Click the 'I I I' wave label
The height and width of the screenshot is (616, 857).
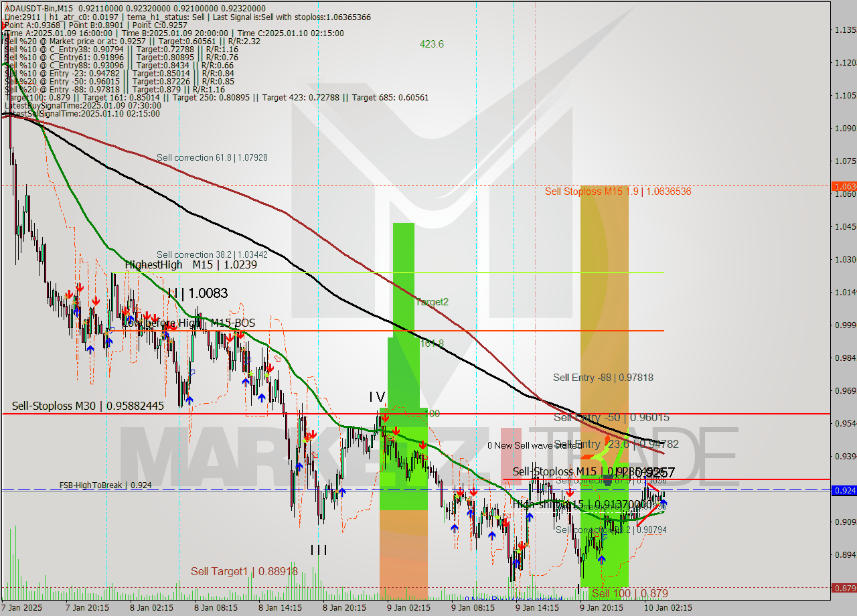tap(319, 550)
